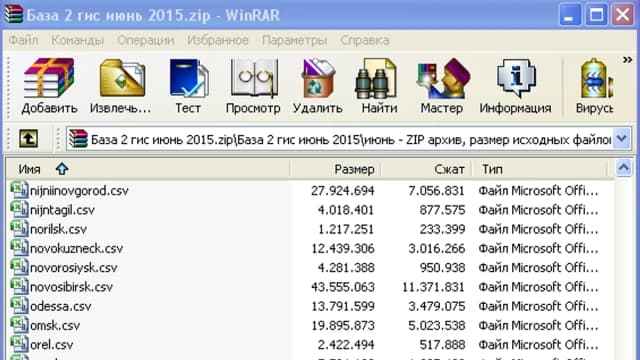Viewport: 640px width, 360px height.
Task: Open the Операции menu
Action: click(146, 40)
